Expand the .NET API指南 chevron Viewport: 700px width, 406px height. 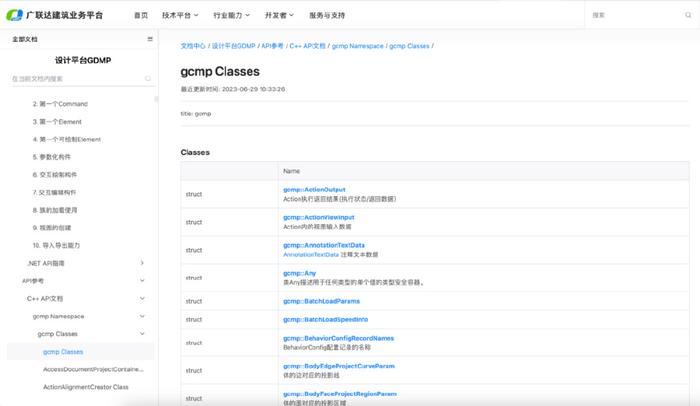[x=142, y=263]
